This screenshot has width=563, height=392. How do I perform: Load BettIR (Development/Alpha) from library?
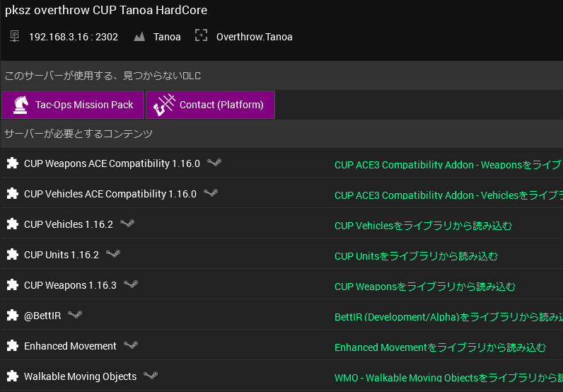tap(448, 317)
